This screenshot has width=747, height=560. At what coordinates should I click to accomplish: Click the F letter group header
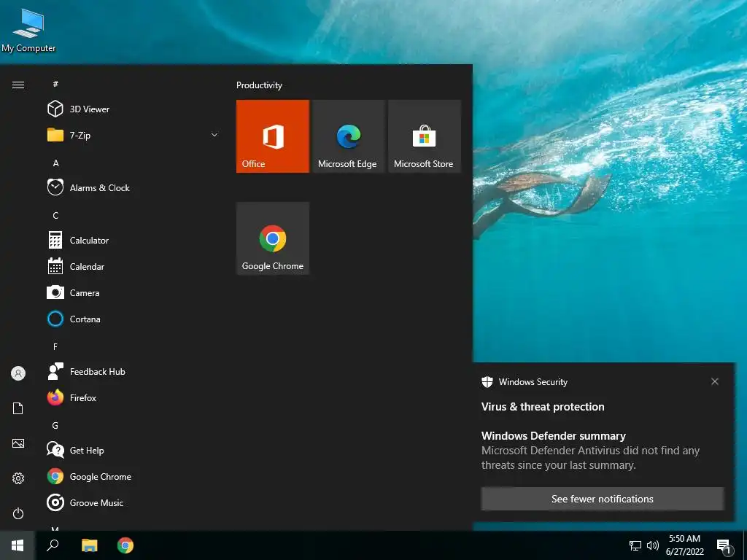point(55,346)
